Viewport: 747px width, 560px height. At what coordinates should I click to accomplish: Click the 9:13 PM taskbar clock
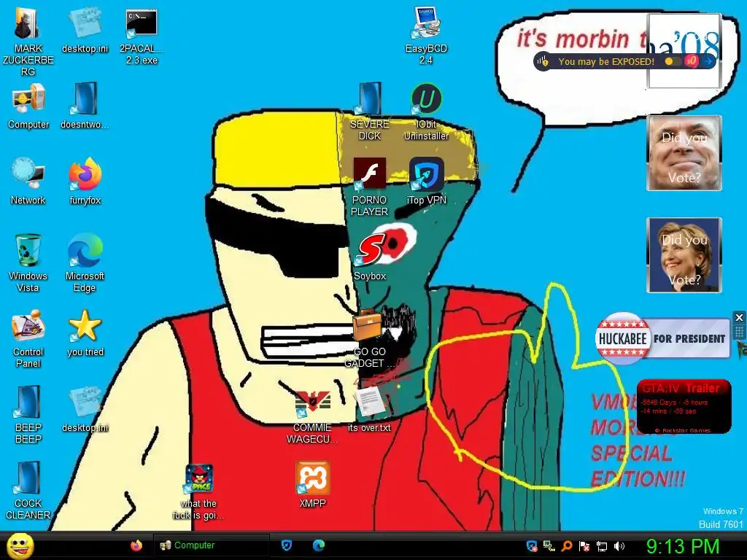pyautogui.click(x=683, y=546)
